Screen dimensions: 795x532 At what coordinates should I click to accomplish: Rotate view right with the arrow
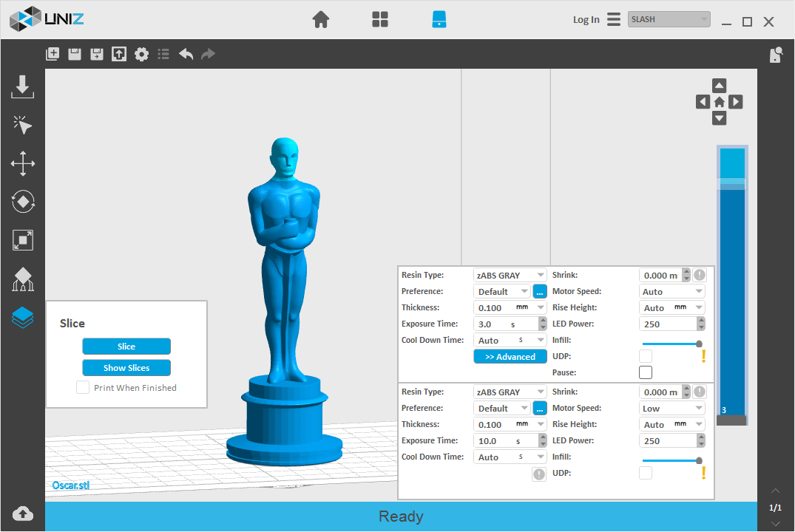(x=736, y=102)
